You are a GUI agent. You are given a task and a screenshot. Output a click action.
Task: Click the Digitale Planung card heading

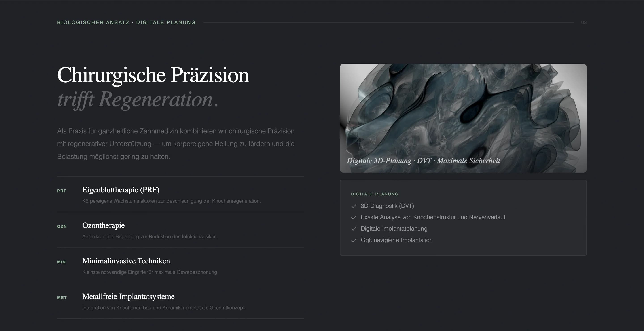[375, 194]
